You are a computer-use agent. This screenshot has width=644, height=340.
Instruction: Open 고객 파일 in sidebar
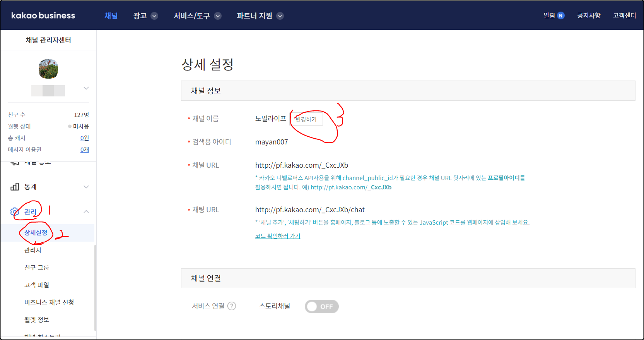[37, 285]
